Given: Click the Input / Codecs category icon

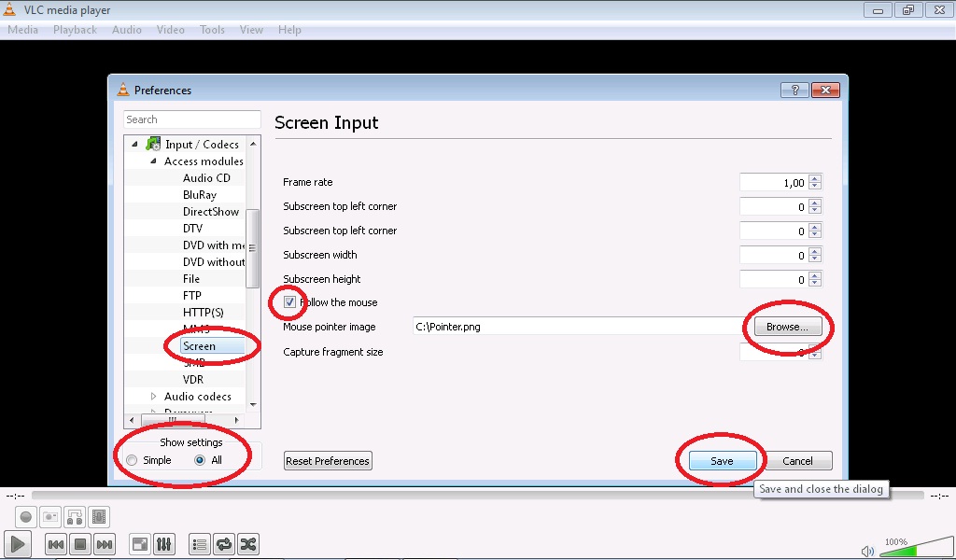Looking at the screenshot, I should 153,145.
